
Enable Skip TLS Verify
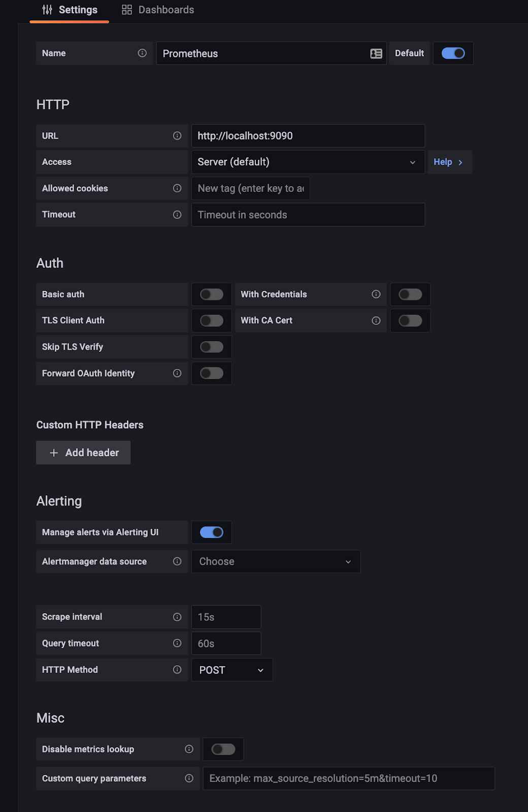(212, 347)
